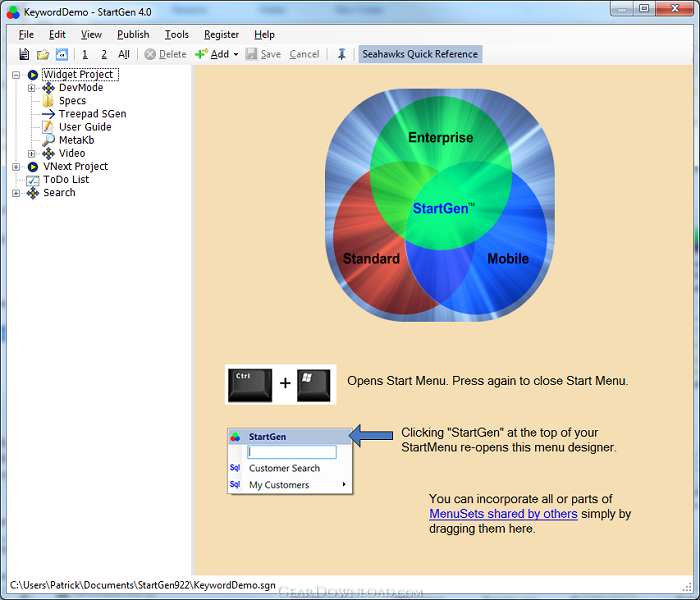Click the Save toolbar button
This screenshot has height=600, width=700.
click(x=263, y=54)
